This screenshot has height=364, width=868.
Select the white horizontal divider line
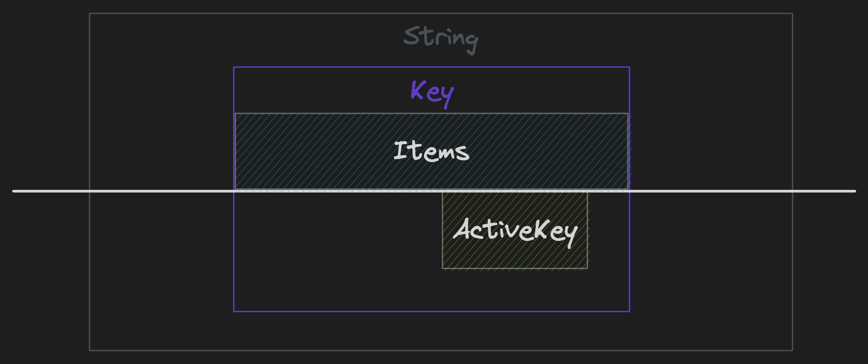[x=434, y=191]
